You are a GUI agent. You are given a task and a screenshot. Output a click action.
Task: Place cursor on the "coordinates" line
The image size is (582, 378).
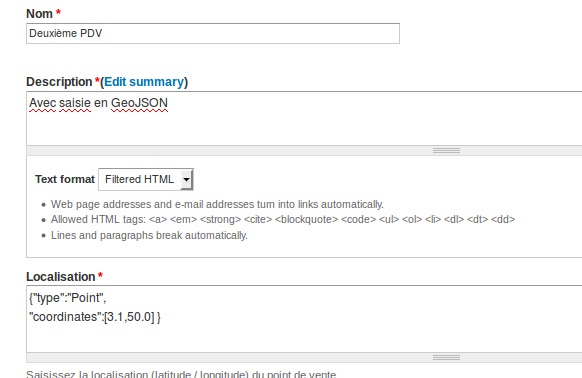tap(95, 317)
